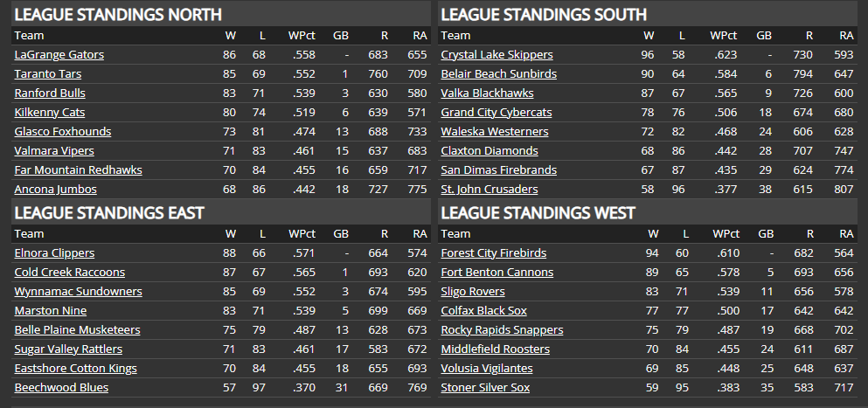Open the Elnora Clippers team page

coord(54,253)
